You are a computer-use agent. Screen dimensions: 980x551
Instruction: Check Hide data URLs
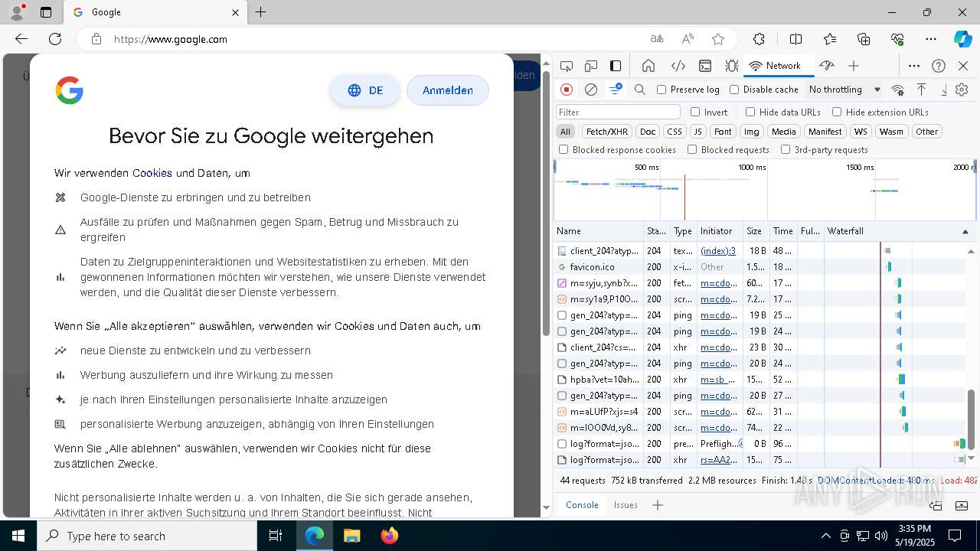(750, 112)
